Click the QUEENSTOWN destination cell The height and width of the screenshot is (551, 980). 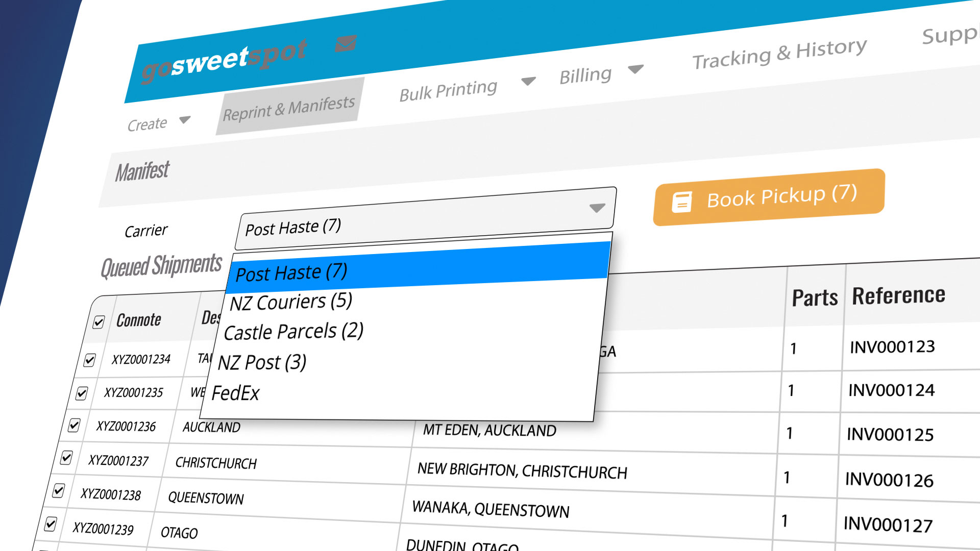(x=206, y=497)
